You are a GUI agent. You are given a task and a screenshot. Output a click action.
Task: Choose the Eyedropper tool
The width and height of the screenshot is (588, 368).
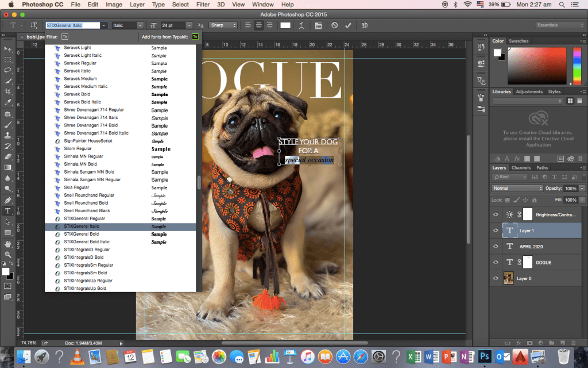pyautogui.click(x=8, y=102)
